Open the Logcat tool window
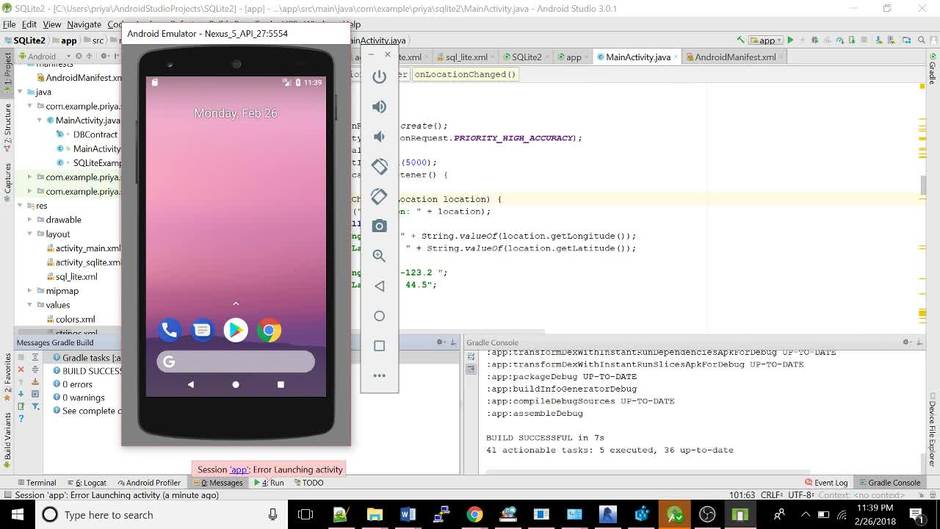 (x=86, y=483)
